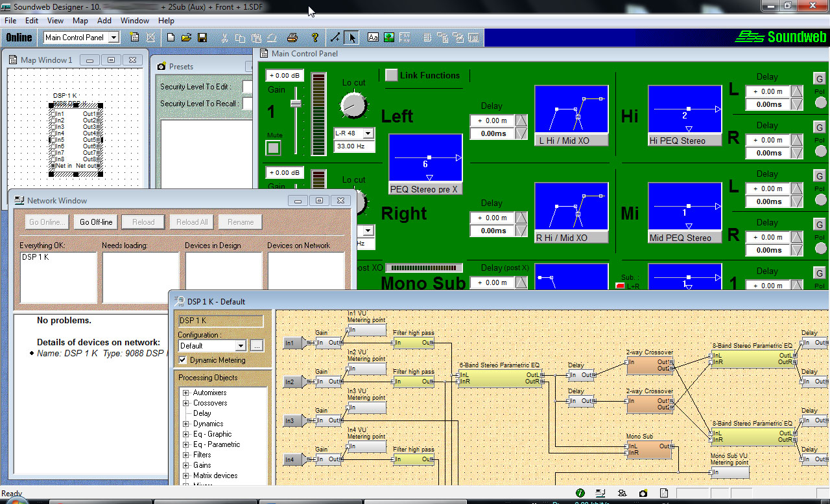This screenshot has height=504, width=830.
Task: Open the Add menu
Action: (104, 21)
